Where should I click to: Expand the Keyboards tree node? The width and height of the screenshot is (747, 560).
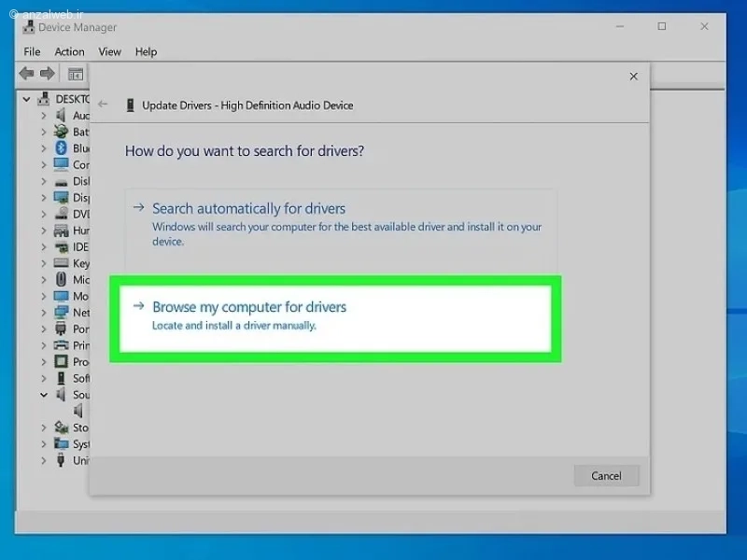[43, 263]
